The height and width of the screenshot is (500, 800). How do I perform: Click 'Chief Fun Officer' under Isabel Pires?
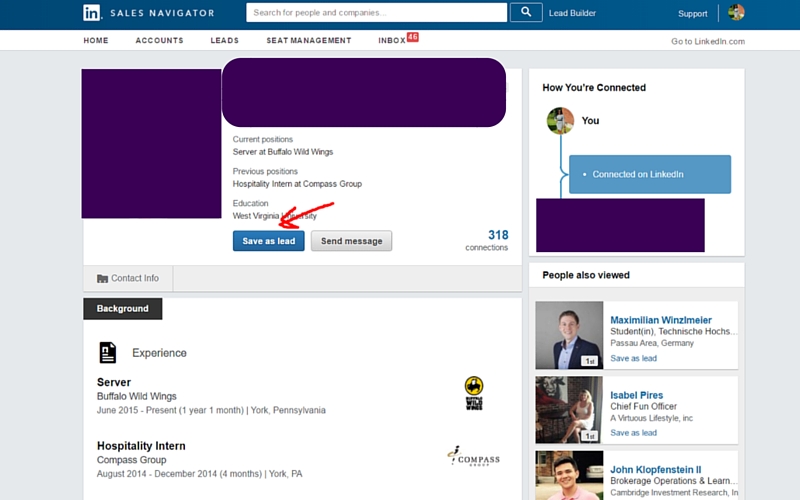pyautogui.click(x=643, y=407)
